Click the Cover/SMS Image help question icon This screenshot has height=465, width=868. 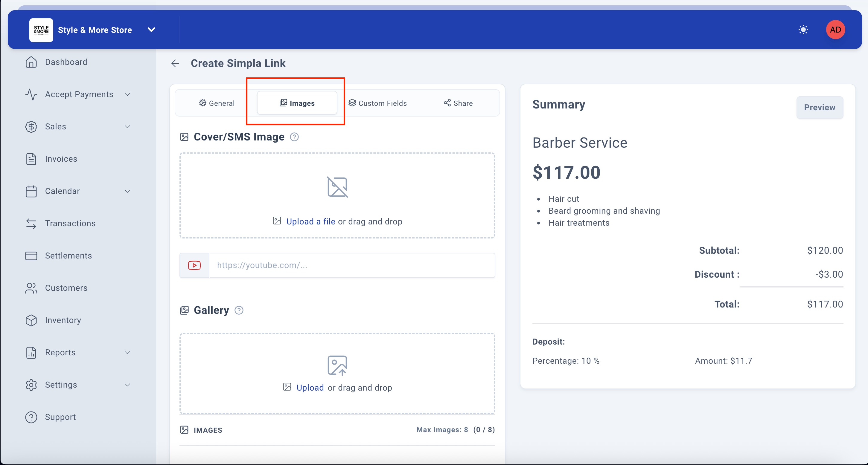294,137
